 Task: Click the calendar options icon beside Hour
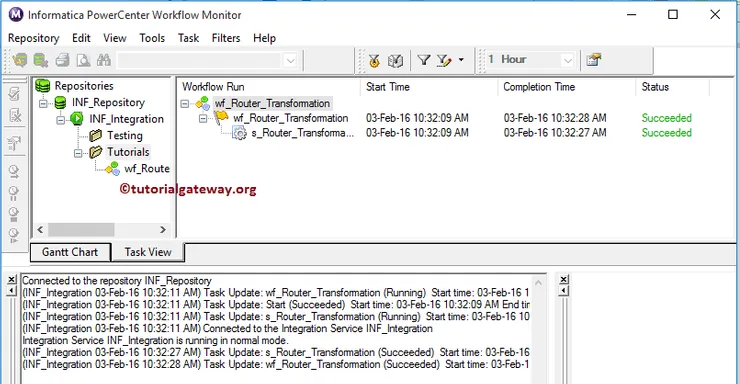[x=594, y=60]
